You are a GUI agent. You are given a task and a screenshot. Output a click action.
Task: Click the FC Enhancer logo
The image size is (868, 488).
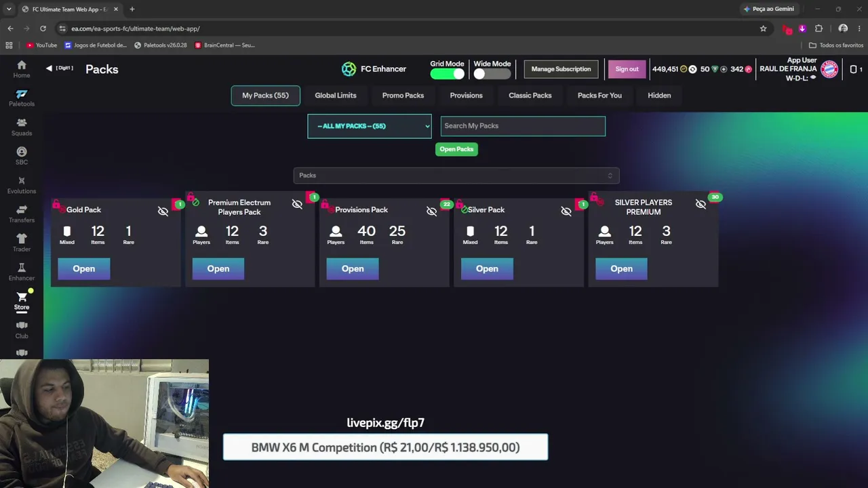[x=349, y=69]
